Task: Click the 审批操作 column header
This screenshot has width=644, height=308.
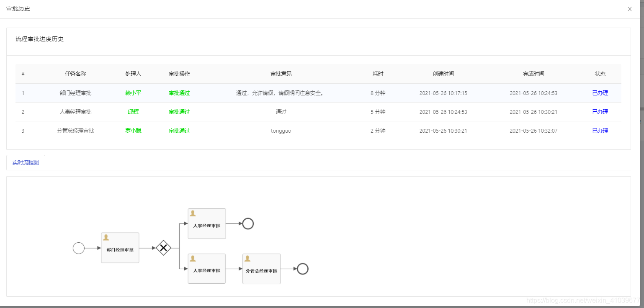Action: point(179,74)
